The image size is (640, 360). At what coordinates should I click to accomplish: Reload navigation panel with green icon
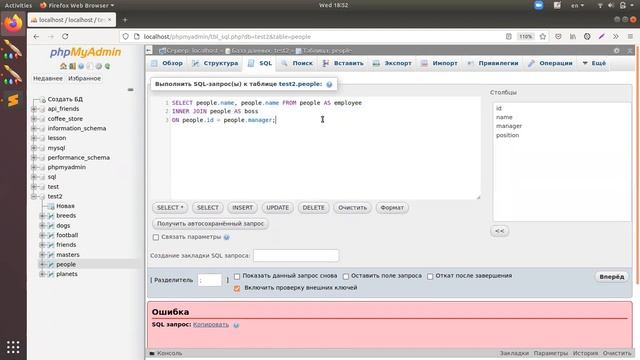pos(107,66)
